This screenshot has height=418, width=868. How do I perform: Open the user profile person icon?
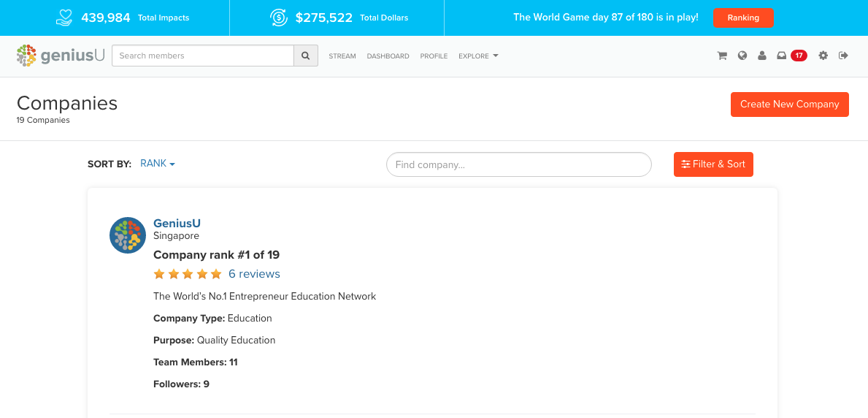point(762,56)
